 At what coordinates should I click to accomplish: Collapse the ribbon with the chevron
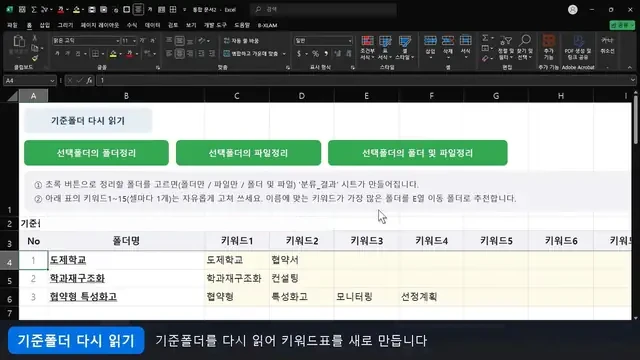click(630, 67)
